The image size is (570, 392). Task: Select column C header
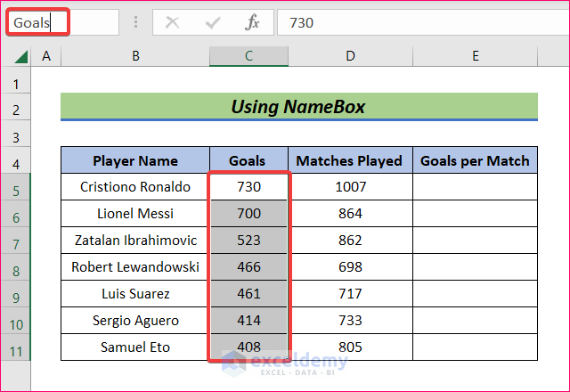tap(248, 56)
